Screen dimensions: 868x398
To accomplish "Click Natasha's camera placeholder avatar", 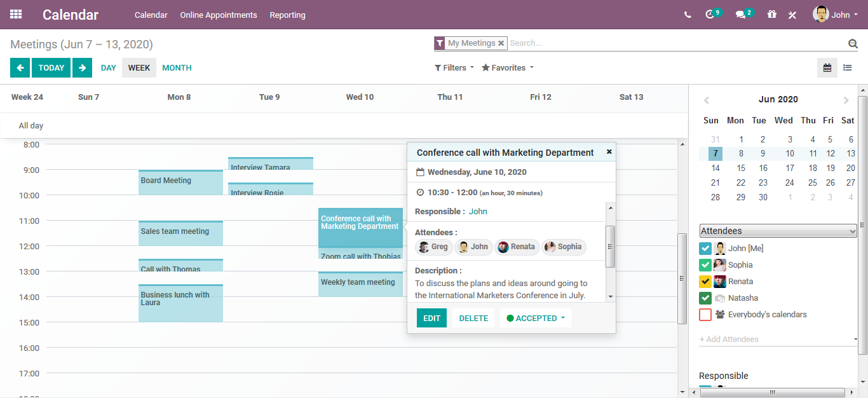I will pyautogui.click(x=720, y=298).
